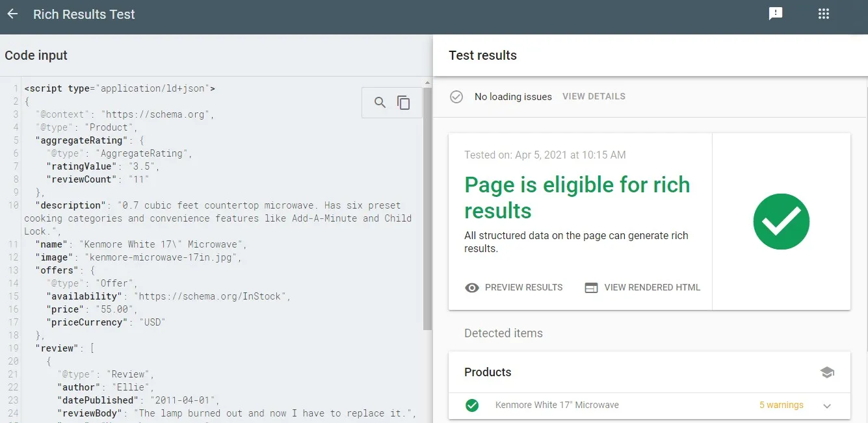Click the VIEW RENDERED HTML text
The image size is (868, 423).
[652, 287]
